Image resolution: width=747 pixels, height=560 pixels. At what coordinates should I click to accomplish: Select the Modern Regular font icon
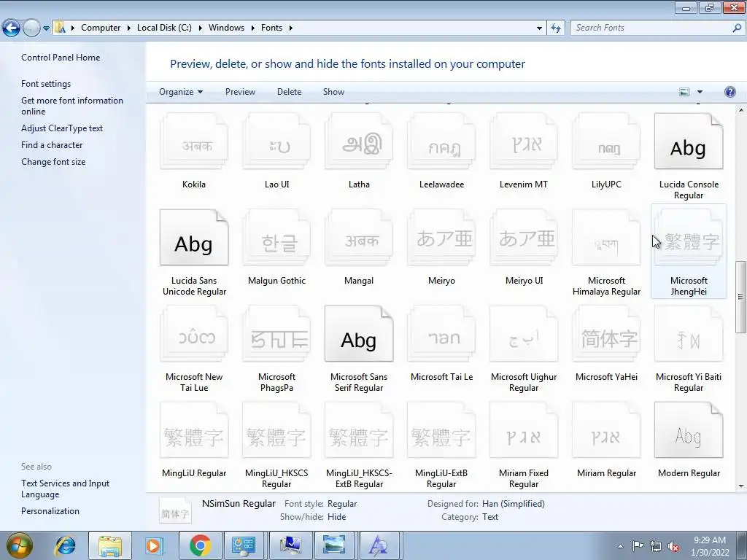pos(689,430)
